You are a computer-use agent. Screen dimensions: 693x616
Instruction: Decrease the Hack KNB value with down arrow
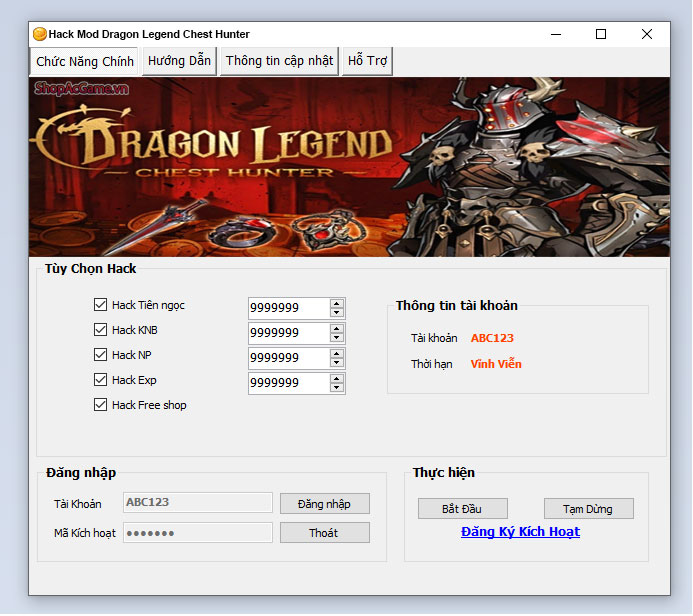[x=337, y=338]
